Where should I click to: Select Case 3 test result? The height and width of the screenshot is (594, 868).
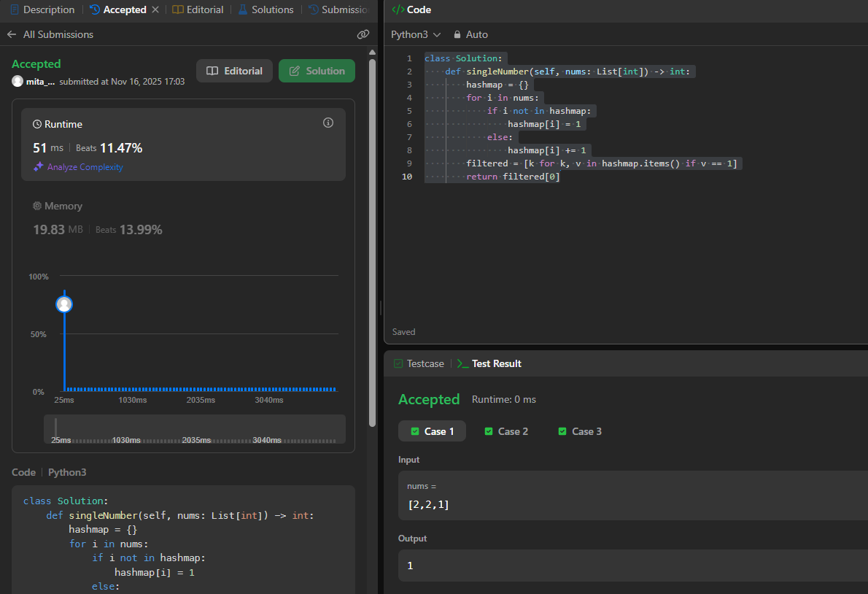click(x=580, y=431)
